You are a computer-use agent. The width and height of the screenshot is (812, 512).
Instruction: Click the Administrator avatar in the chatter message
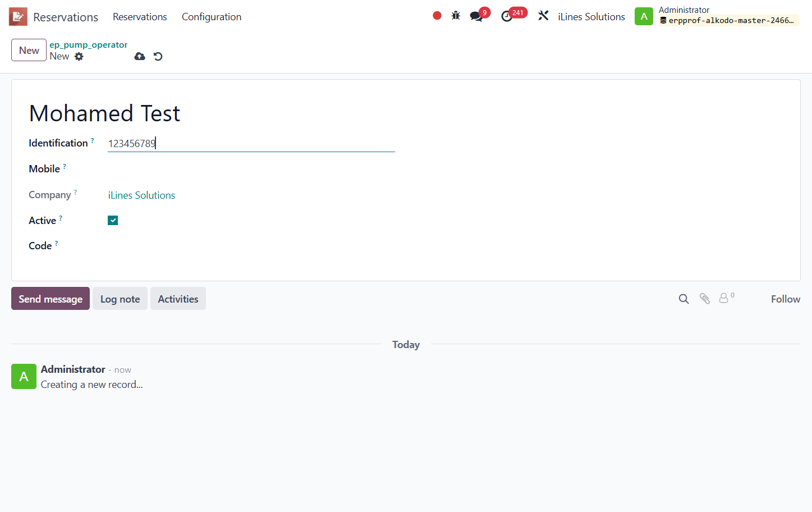[x=24, y=376]
